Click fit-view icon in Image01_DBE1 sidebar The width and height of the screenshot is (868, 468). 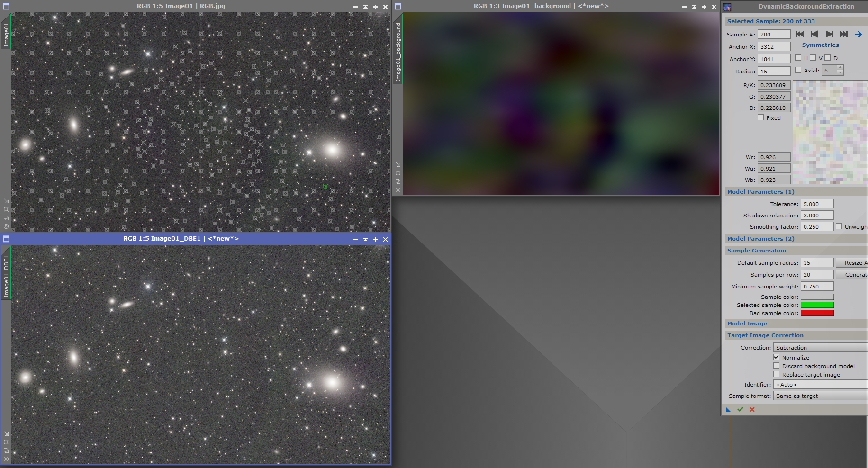click(x=6, y=442)
